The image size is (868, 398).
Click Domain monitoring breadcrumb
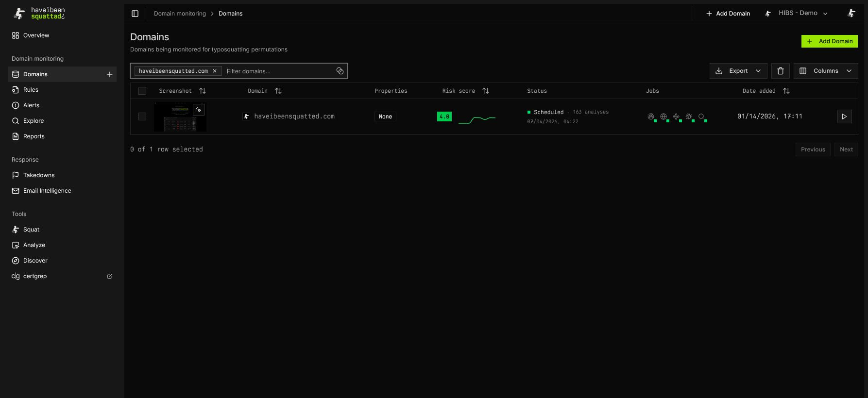pyautogui.click(x=180, y=14)
